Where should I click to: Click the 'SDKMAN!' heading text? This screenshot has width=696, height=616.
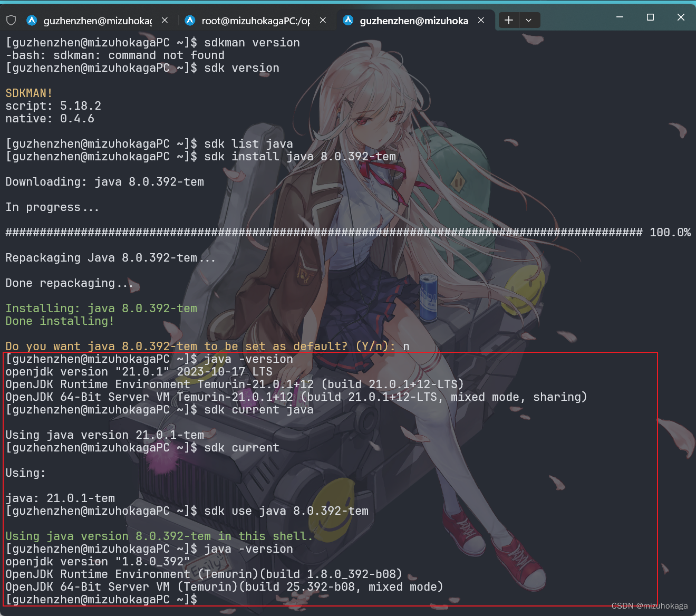click(29, 93)
